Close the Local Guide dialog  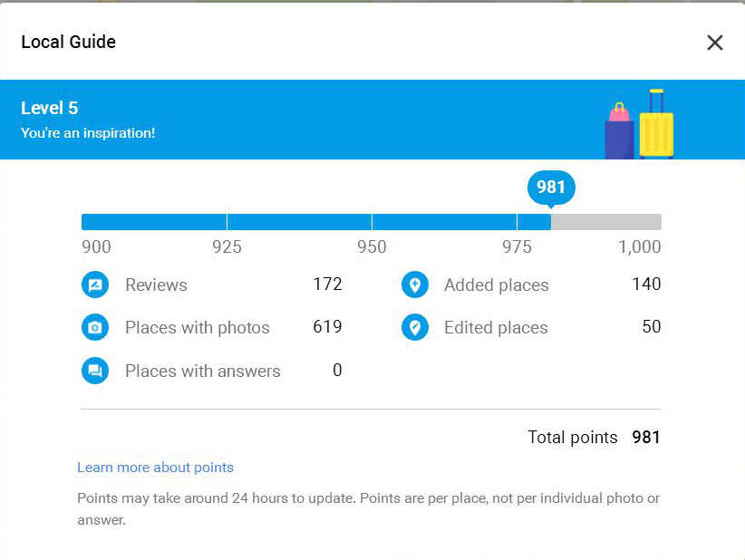click(714, 43)
